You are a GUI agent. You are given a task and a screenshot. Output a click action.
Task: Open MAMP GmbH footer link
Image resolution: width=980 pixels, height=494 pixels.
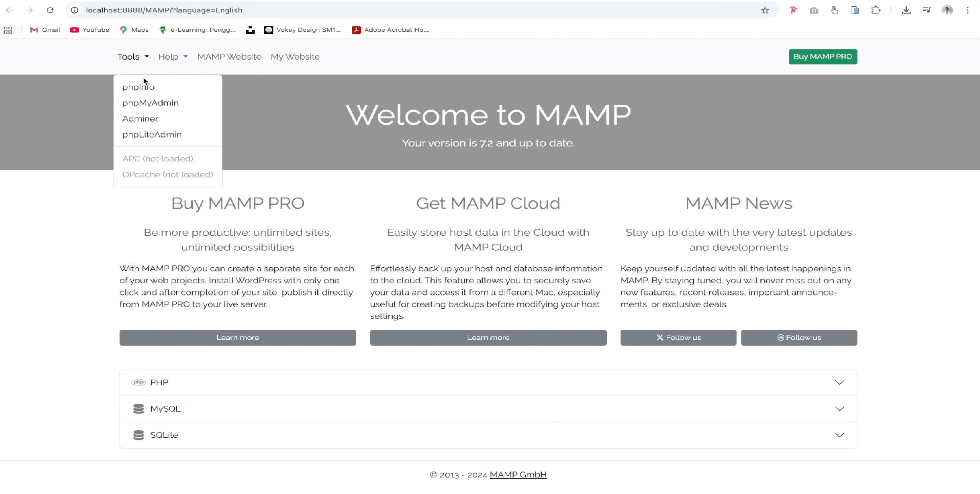pos(518,475)
